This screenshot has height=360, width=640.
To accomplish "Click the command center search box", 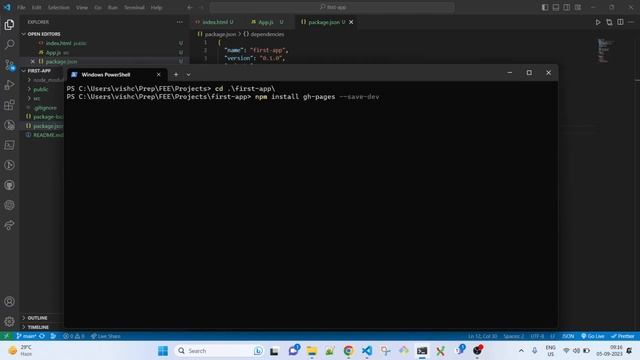I will click(332, 7).
